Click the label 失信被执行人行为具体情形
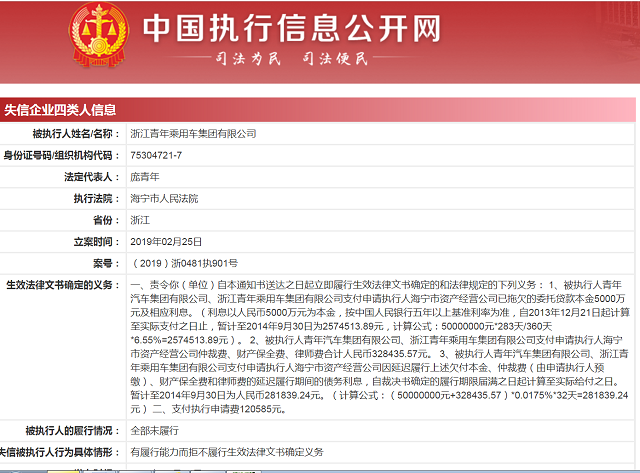The width and height of the screenshot is (640, 473). (60, 452)
